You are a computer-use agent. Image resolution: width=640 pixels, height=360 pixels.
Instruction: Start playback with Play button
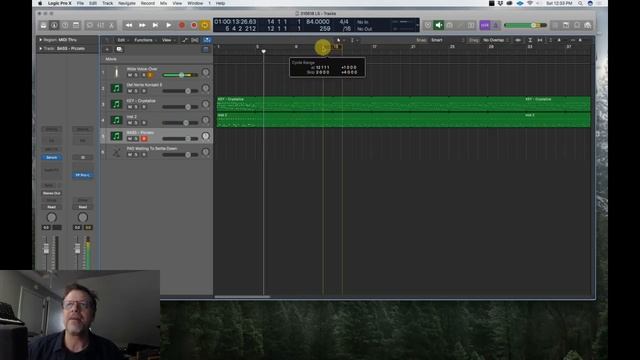coord(169,25)
